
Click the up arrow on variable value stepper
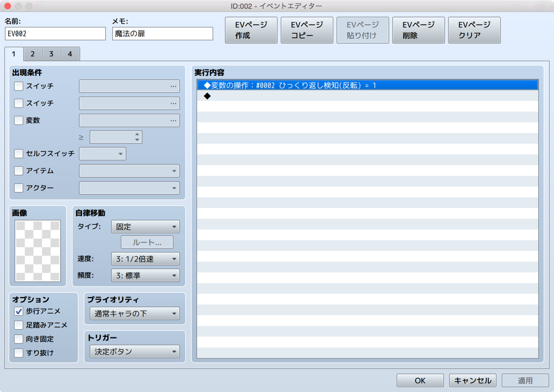pos(138,134)
